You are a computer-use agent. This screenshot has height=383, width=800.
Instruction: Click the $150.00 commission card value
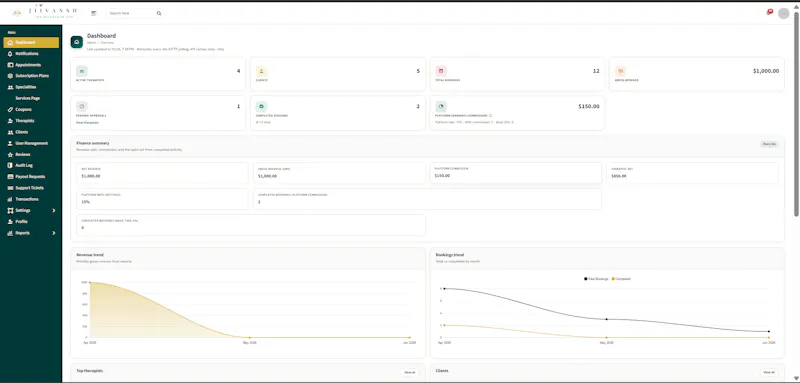pos(589,107)
